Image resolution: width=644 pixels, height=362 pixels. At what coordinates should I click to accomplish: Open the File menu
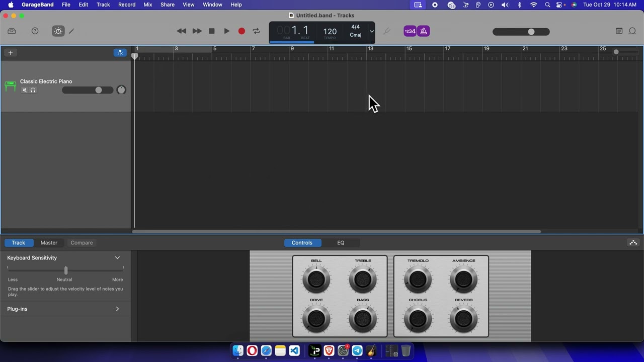pyautogui.click(x=66, y=5)
